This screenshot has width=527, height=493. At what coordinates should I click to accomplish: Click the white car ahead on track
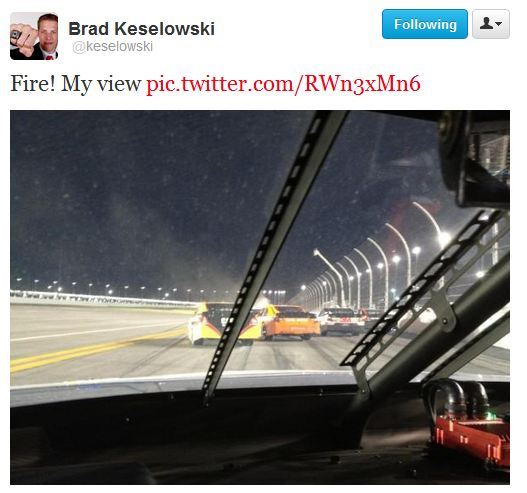pyautogui.click(x=341, y=321)
